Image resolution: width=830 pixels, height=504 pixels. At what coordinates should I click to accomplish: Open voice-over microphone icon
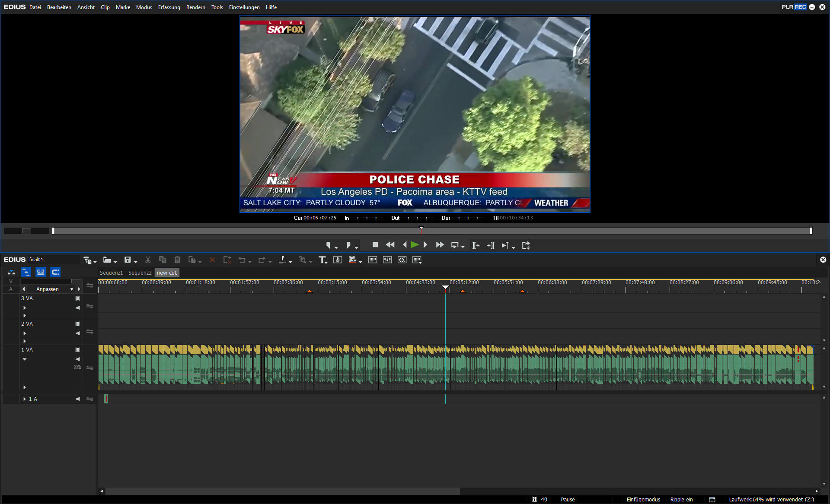point(338,260)
